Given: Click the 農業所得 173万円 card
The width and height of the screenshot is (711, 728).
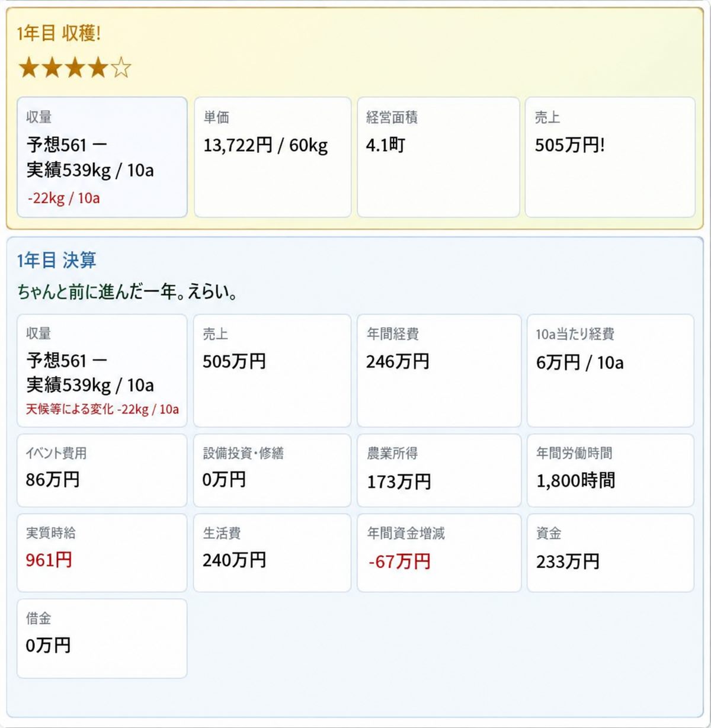Looking at the screenshot, I should point(439,470).
